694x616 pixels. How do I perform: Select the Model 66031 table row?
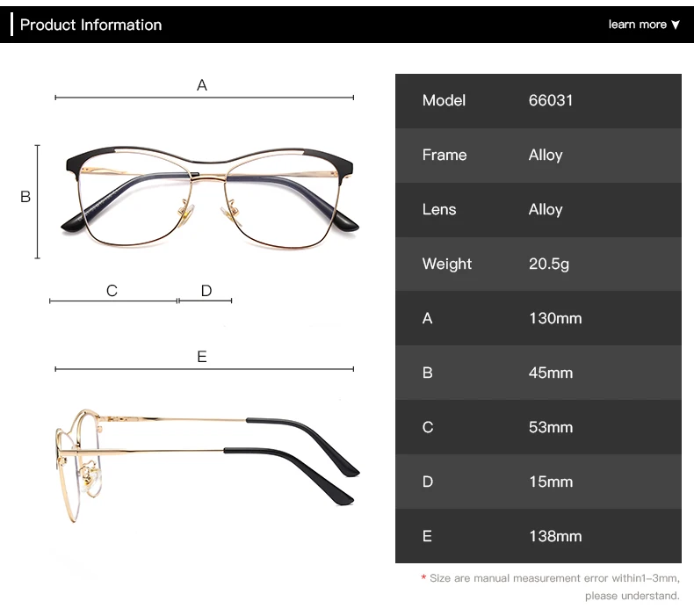(539, 101)
